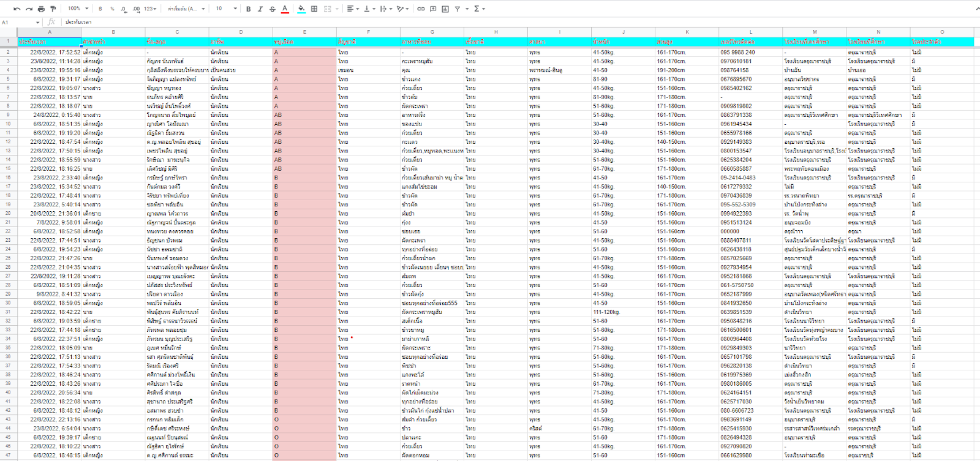This screenshot has width=980, height=461.
Task: Open the borders menu
Action: click(314, 9)
